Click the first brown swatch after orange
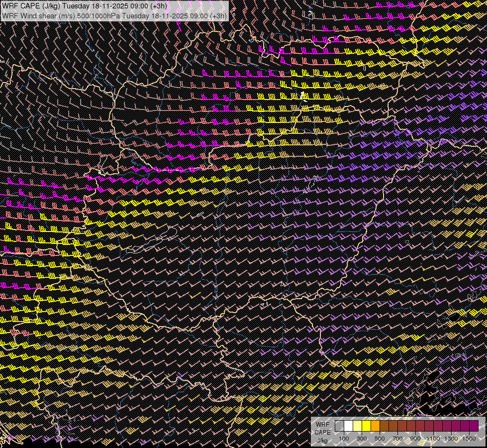 [384, 426]
